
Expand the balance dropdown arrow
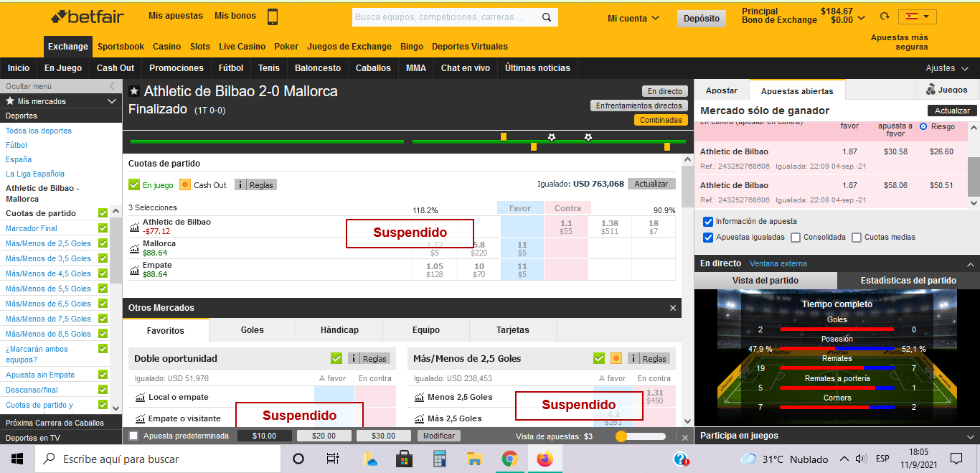point(861,17)
